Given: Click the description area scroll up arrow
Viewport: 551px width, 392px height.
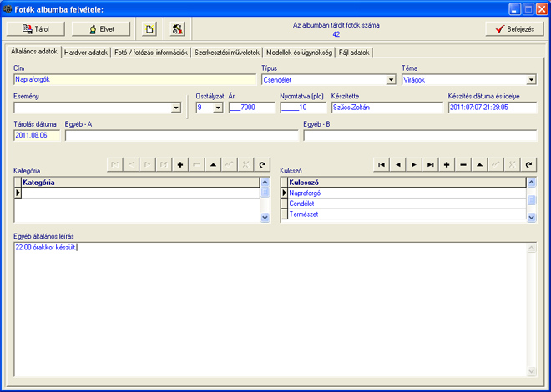Looking at the screenshot, I should (x=531, y=248).
